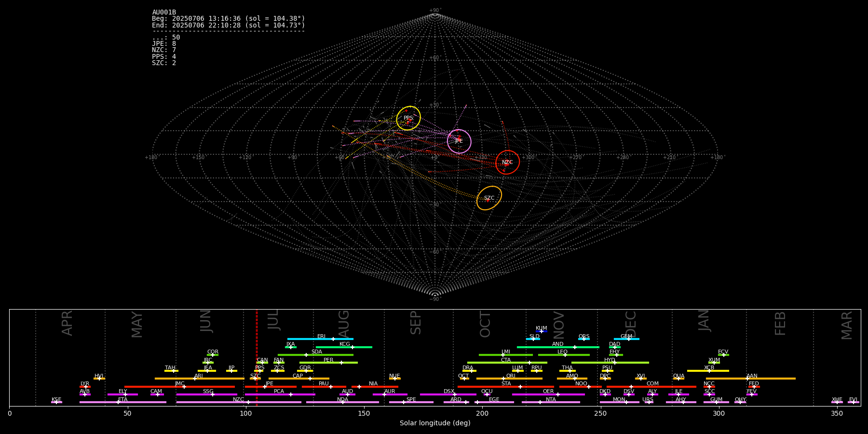The height and width of the screenshot is (434, 868).
Task: Click the red NZC radiant circle on sky map
Action: [507, 163]
